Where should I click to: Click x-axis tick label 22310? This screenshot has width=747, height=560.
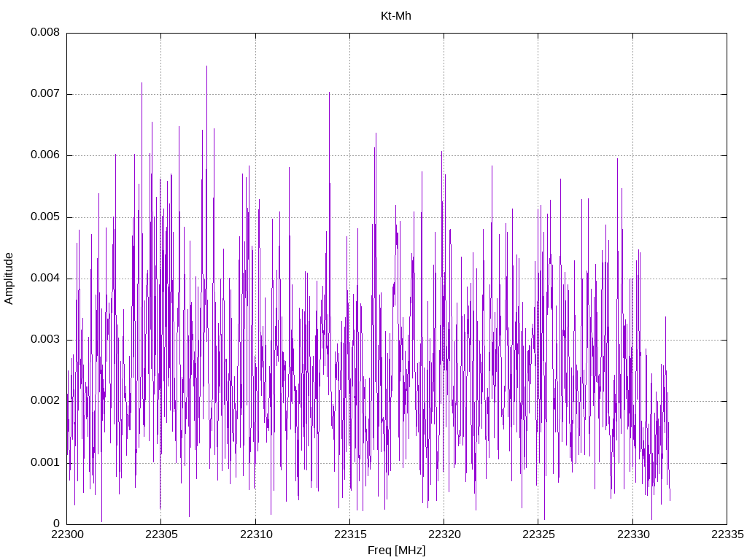click(256, 534)
